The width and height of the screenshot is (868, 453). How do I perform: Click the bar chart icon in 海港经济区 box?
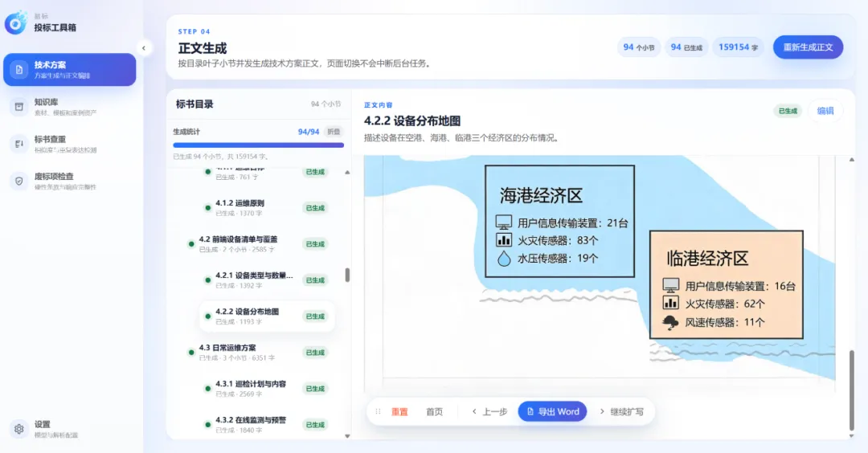click(504, 240)
